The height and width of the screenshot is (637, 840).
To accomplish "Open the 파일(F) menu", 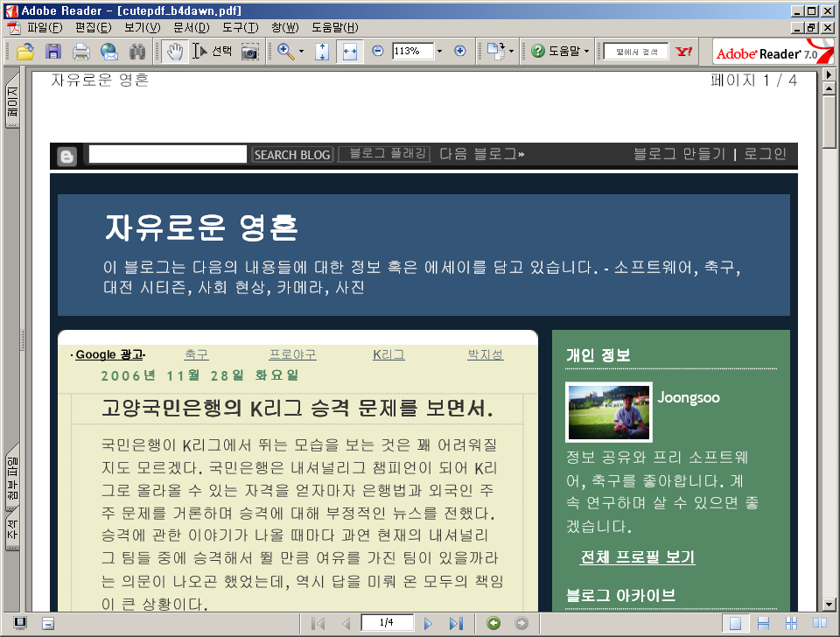I will [x=45, y=27].
